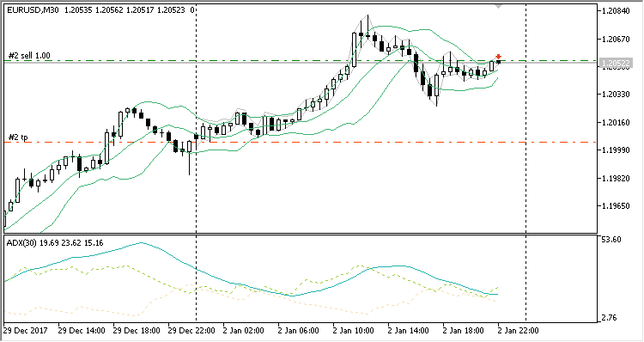Screen dimensions: 644x342
Task: Click the green dashed sell order line
Action: pos(300,61)
